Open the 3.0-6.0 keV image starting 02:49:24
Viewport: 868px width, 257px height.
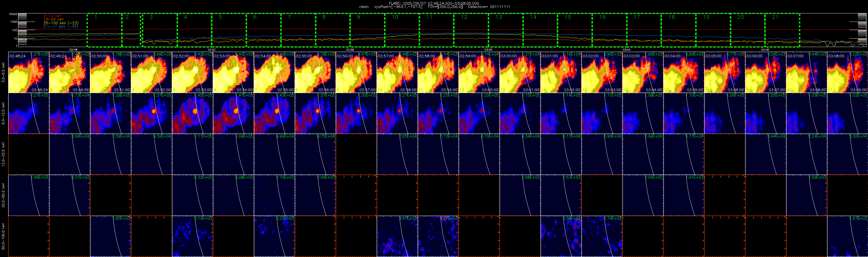pos(70,72)
